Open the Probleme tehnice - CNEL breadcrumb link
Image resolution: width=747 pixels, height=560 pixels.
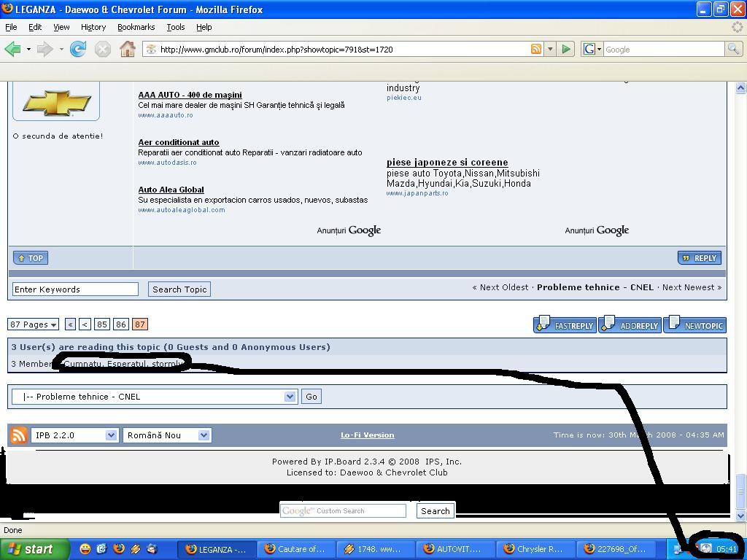tap(595, 287)
